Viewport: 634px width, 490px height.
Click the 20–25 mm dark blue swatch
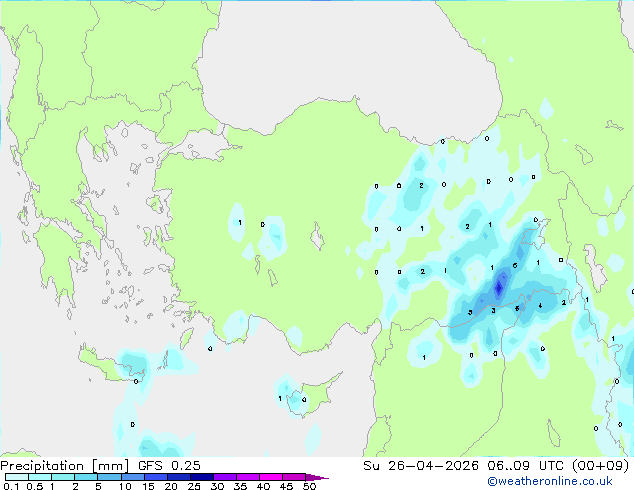[x=178, y=477]
